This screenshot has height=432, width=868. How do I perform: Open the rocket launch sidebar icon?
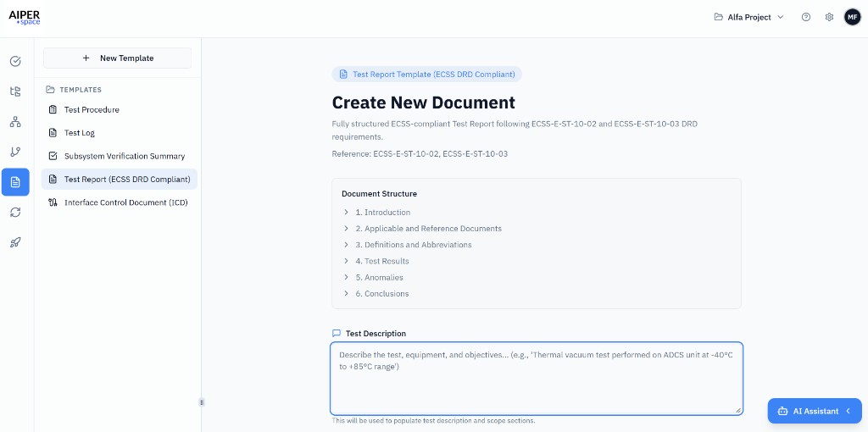click(15, 241)
